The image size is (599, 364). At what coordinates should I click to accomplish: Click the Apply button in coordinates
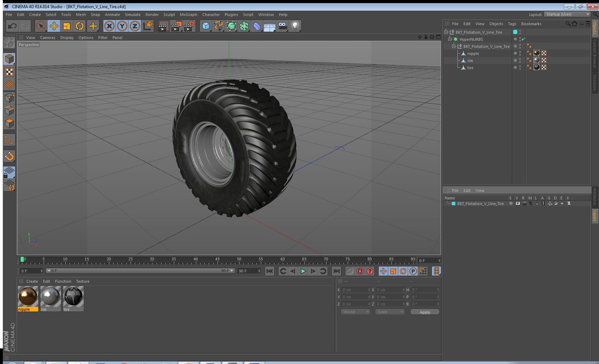pos(425,312)
